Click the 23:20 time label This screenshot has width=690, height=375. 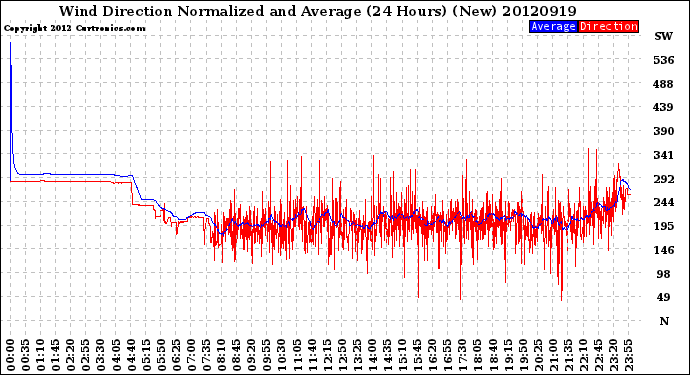coord(613,355)
